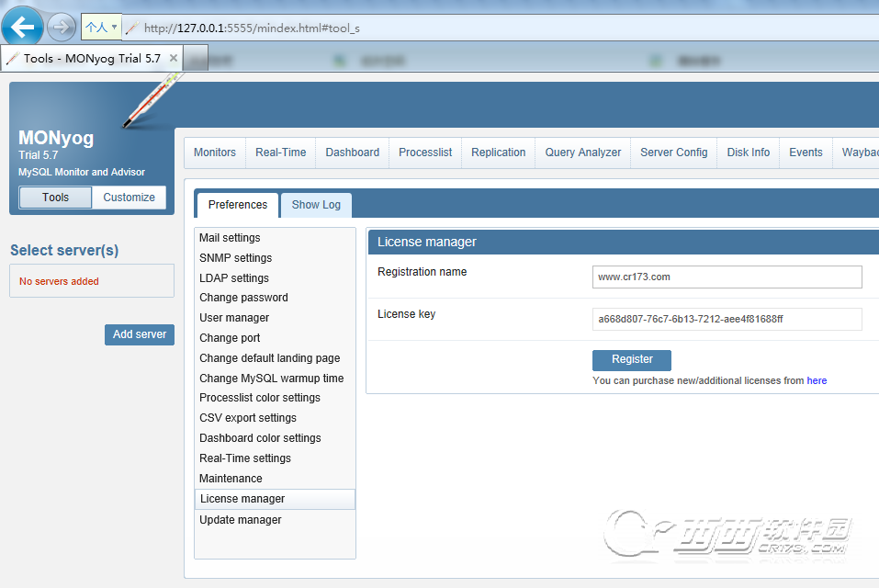Open the Processlist tab

[x=425, y=153]
